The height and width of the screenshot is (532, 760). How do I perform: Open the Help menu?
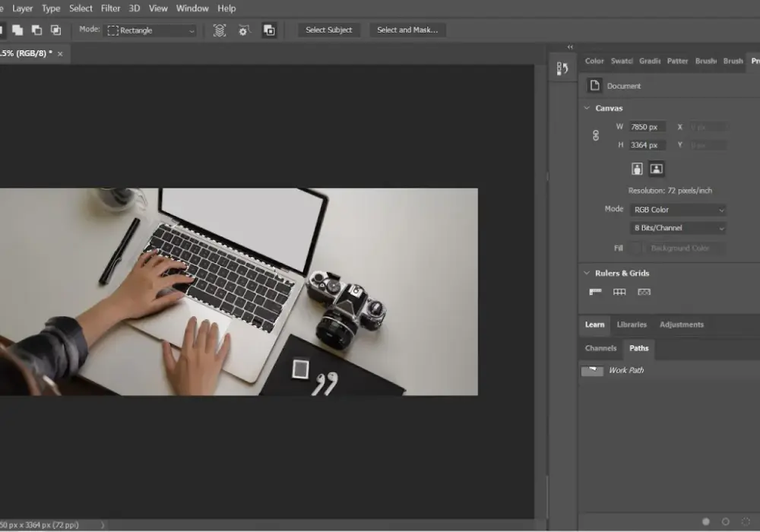[226, 8]
